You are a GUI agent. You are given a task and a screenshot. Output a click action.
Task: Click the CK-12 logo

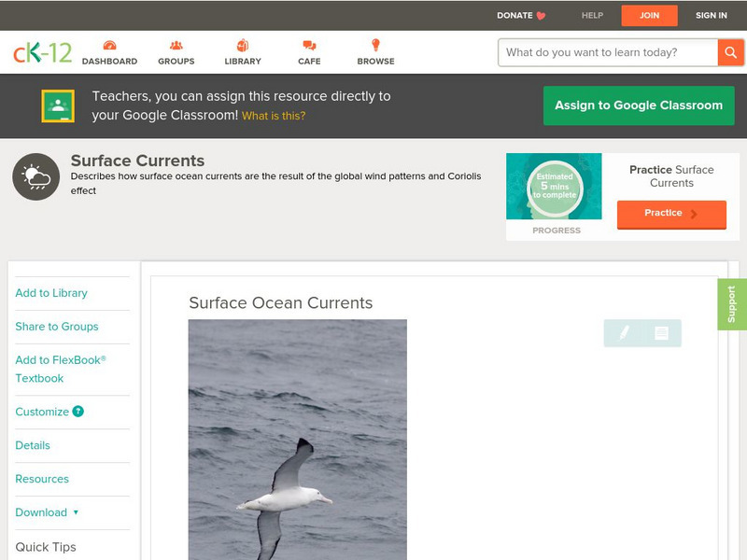pos(42,52)
